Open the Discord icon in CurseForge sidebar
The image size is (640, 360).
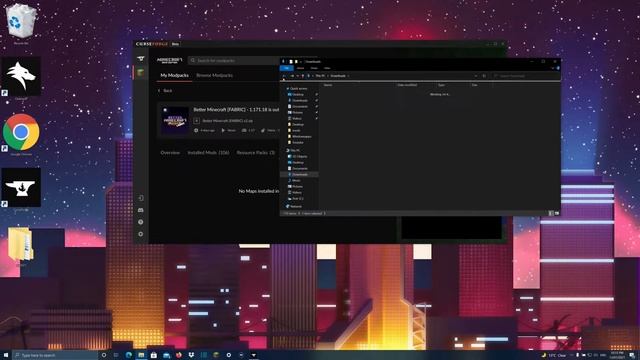point(141,210)
